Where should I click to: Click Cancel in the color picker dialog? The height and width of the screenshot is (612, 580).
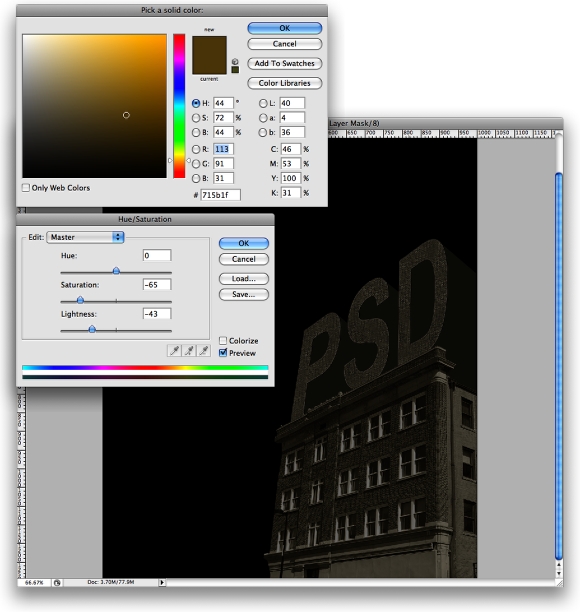285,44
